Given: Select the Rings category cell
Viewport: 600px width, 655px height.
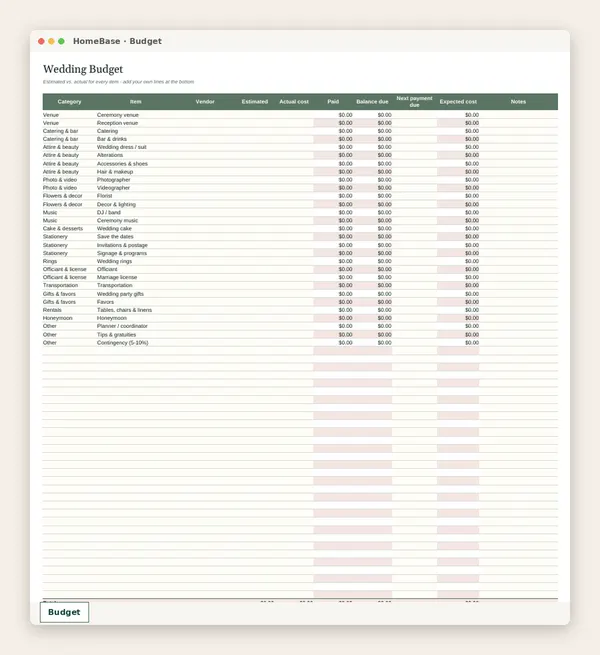Looking at the screenshot, I should [x=69, y=261].
